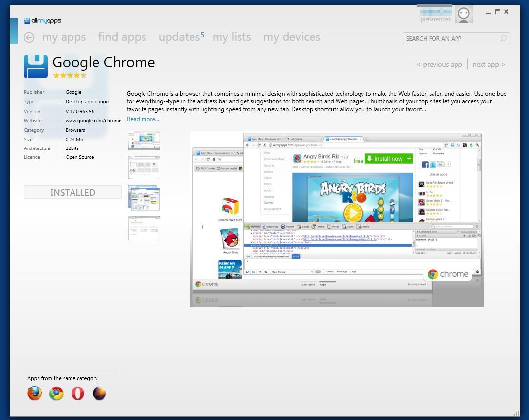Image resolution: width=529 pixels, height=420 pixels.
Task: Focus the Search for an app field
Action: (456, 39)
